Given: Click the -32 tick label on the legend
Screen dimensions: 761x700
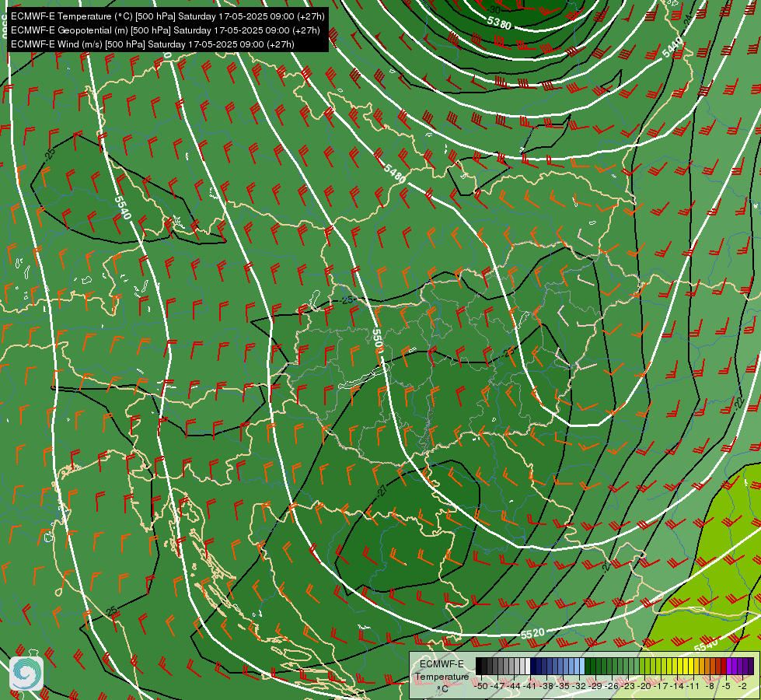Looking at the screenshot, I should [x=579, y=687].
